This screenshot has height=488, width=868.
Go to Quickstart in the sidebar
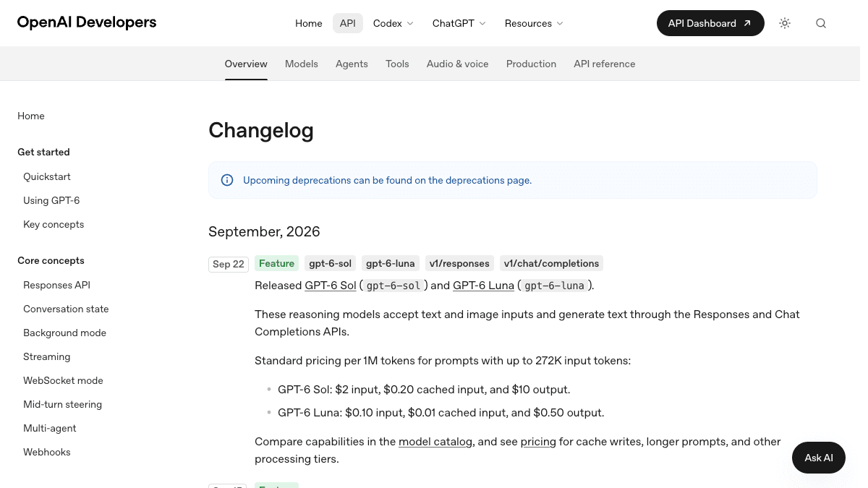[47, 176]
